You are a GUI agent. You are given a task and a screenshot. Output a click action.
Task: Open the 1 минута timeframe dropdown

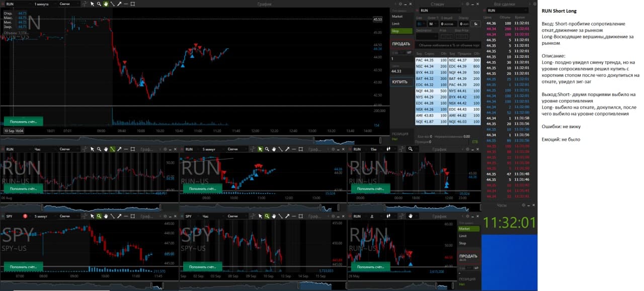(41, 4)
